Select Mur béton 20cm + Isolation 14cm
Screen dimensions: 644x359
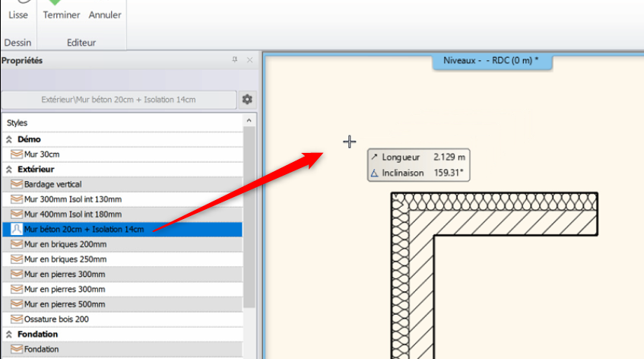coord(122,230)
